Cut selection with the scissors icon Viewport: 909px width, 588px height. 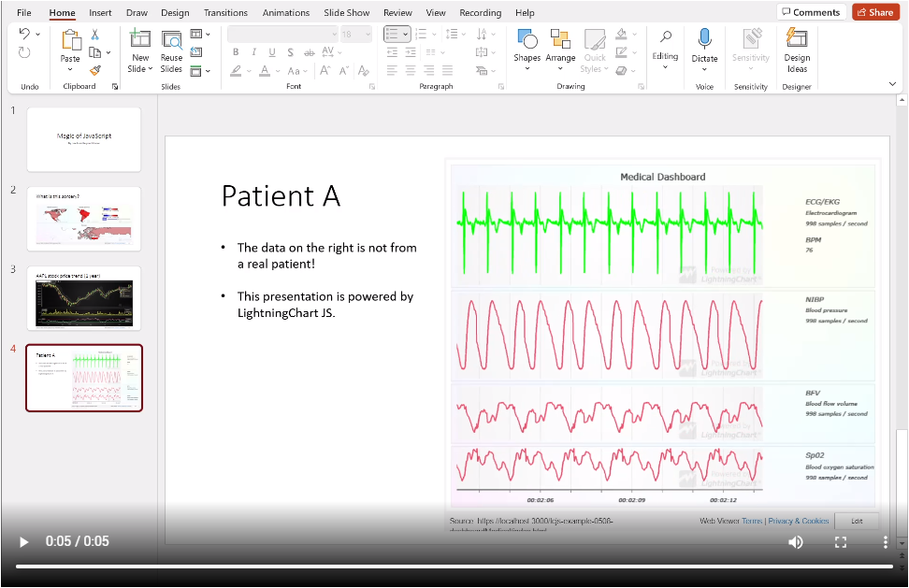click(95, 35)
